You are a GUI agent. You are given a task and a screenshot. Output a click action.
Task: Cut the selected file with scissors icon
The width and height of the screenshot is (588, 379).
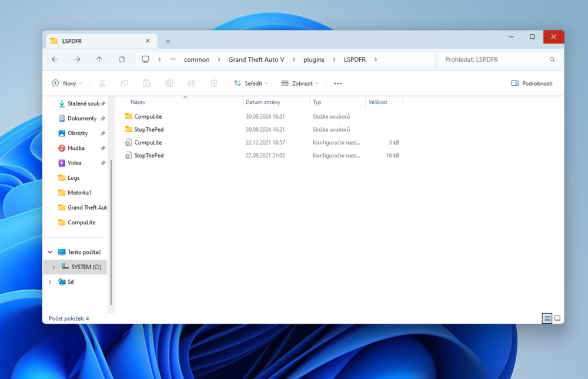102,83
